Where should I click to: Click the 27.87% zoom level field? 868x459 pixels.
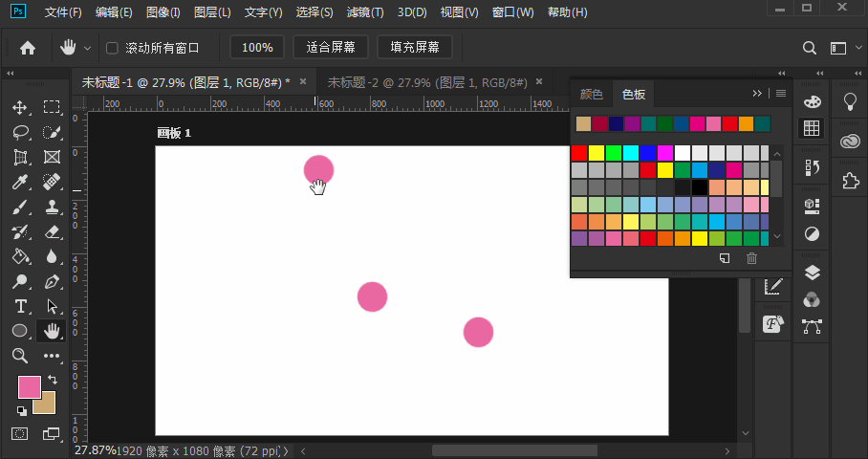pos(96,450)
